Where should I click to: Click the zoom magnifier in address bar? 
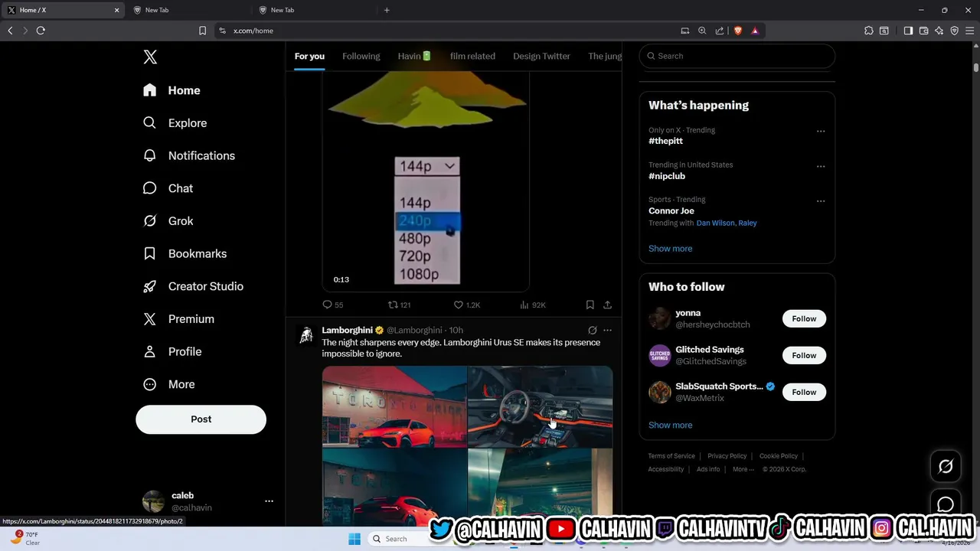(702, 31)
